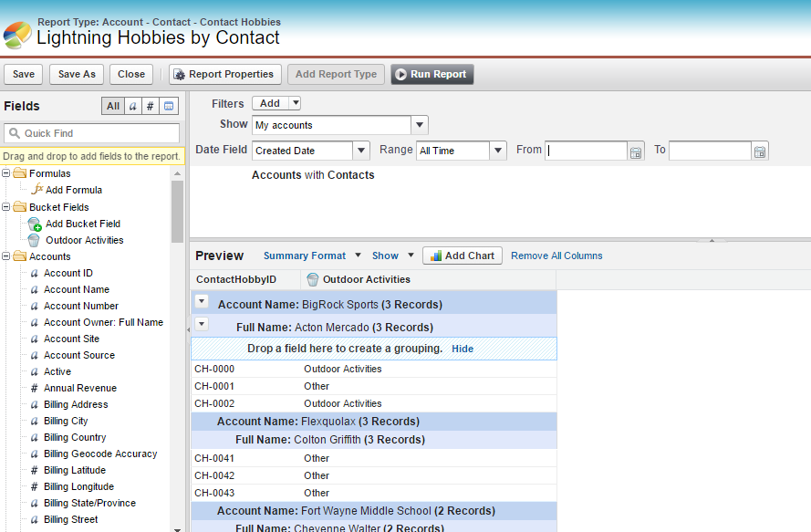Select Billing Country field
This screenshot has width=811, height=532.
tap(75, 438)
